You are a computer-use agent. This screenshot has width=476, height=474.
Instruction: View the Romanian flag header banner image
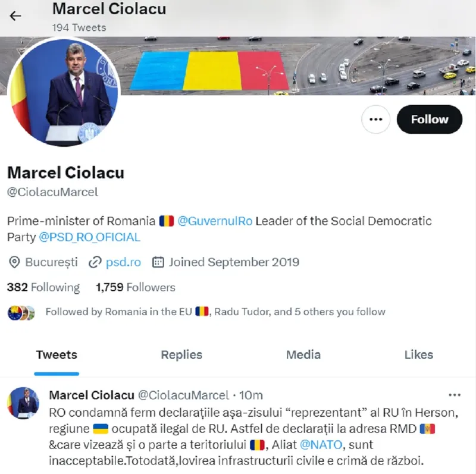pyautogui.click(x=297, y=66)
